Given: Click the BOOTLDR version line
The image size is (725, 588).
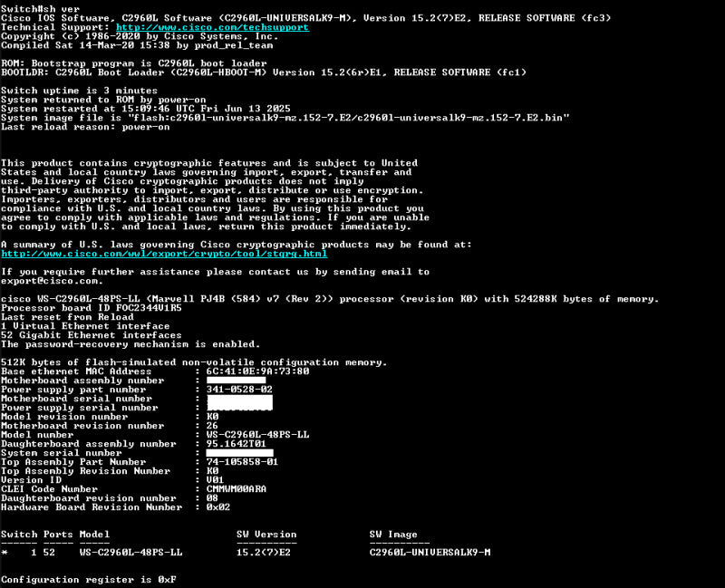Looking at the screenshot, I should 264,72.
